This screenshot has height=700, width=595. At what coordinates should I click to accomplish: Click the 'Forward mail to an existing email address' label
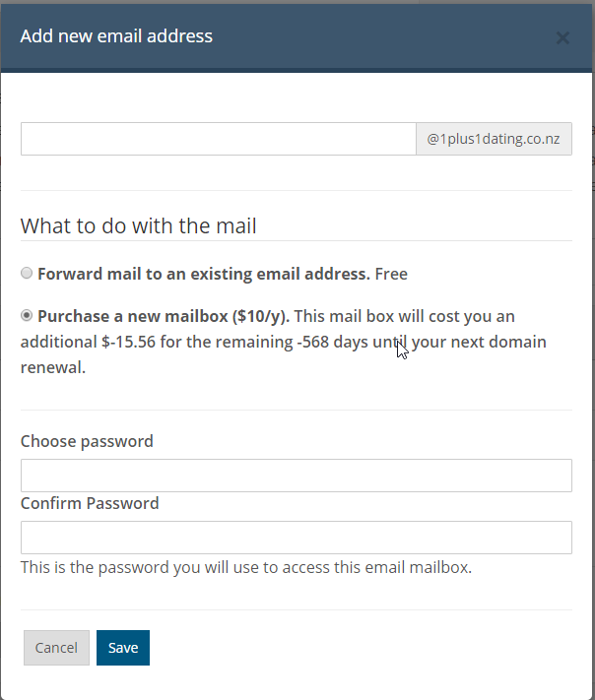coord(203,274)
